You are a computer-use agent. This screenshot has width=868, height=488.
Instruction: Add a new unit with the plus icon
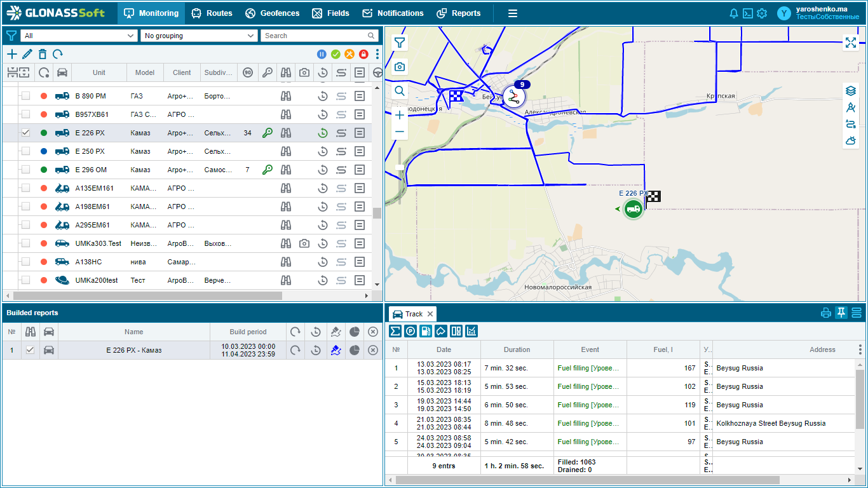[x=11, y=55]
